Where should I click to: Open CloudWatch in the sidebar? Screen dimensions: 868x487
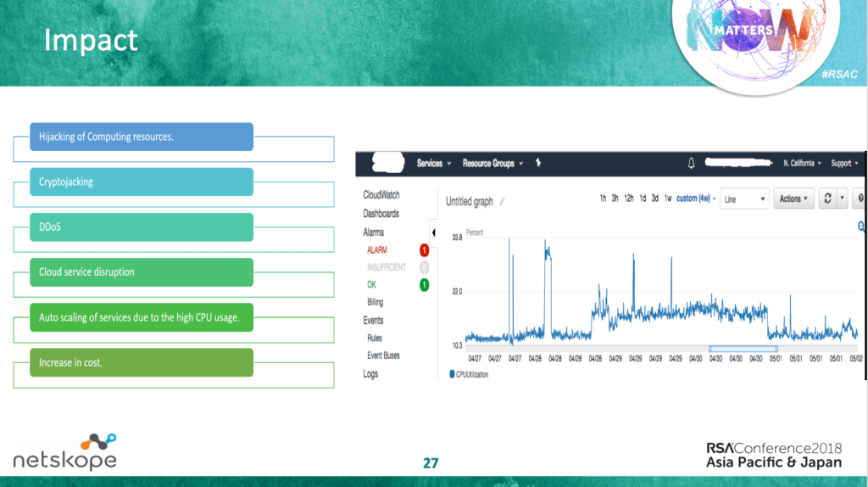coord(381,195)
